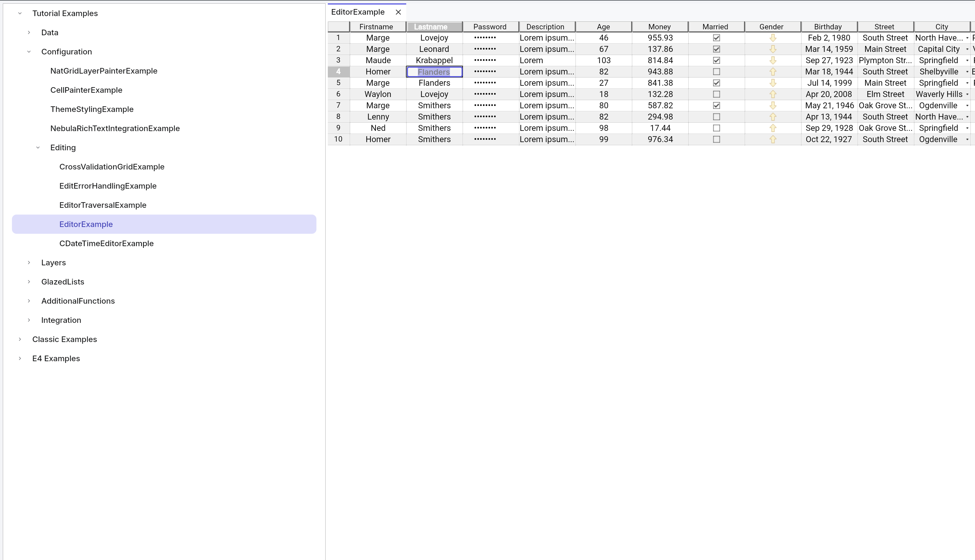The image size is (975, 560).
Task: Click the City column header
Action: [942, 27]
